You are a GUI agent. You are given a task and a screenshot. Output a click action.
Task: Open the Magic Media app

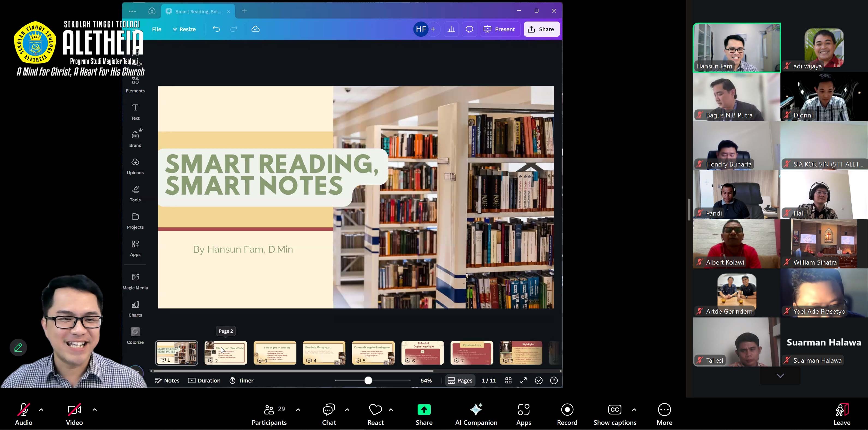135,281
